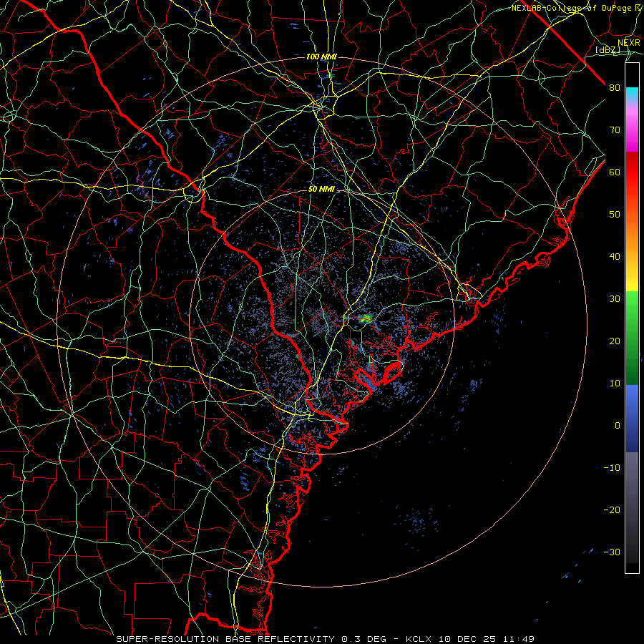Click the "[dBZ]" units label above the scale

tap(608, 49)
